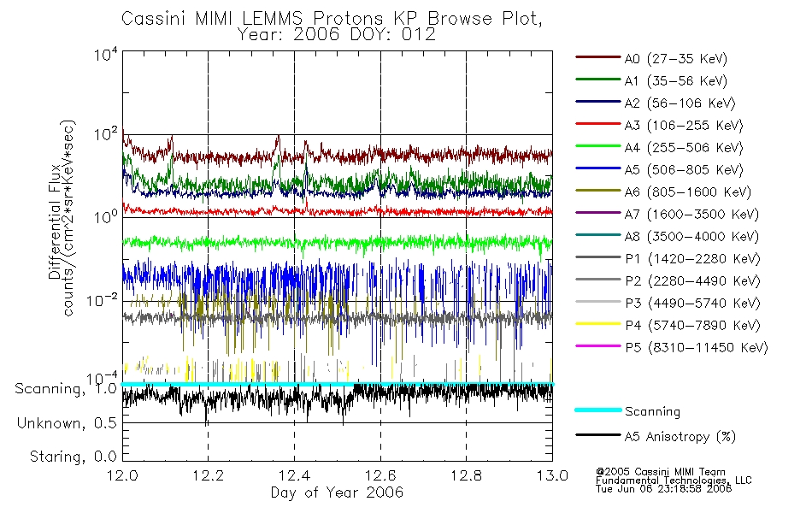812x513 pixels.
Task: Click the Scanning, 1.0 axis label
Action: pos(66,389)
